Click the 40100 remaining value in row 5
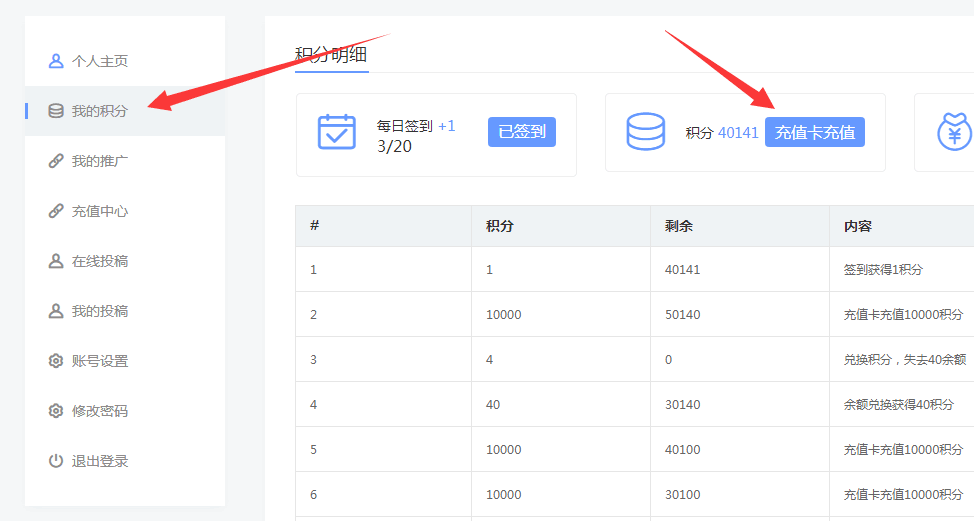974x521 pixels. coord(683,450)
